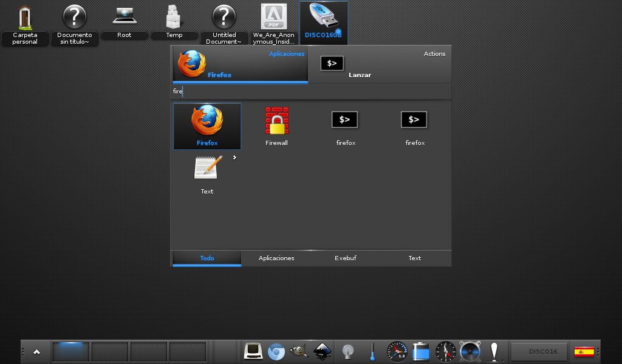Expand the arrow next to Text result

pos(234,158)
